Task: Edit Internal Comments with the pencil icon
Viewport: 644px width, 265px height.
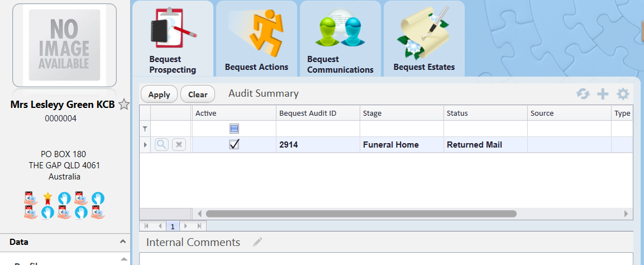Action: [x=257, y=242]
